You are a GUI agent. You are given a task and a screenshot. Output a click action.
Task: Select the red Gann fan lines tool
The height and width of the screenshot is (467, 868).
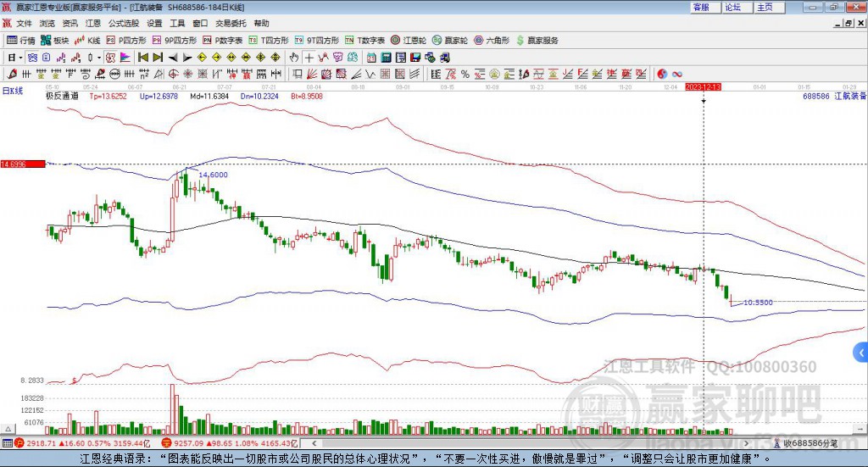click(312, 74)
